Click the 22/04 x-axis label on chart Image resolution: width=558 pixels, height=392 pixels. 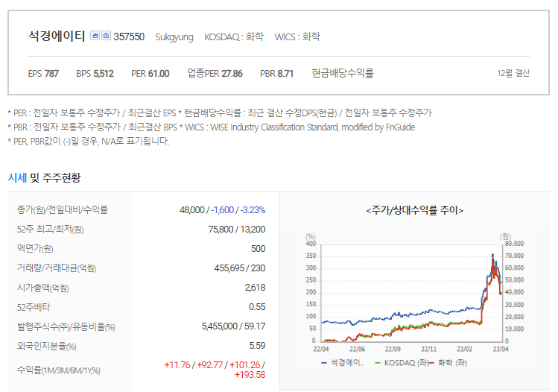tap(320, 349)
